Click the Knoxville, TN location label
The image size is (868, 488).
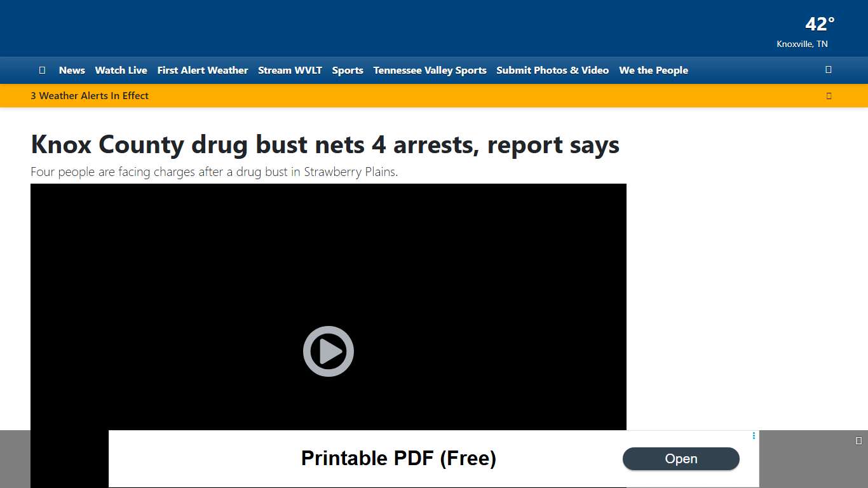point(802,44)
